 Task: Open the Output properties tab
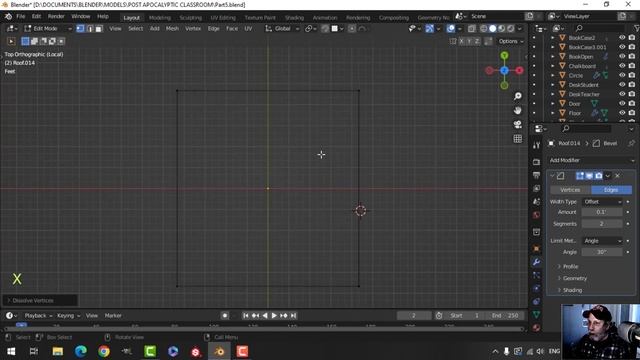pyautogui.click(x=536, y=175)
